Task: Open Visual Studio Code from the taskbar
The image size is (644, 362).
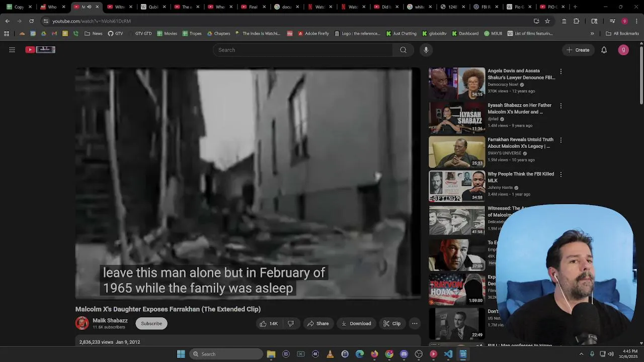Action: [x=448, y=354]
